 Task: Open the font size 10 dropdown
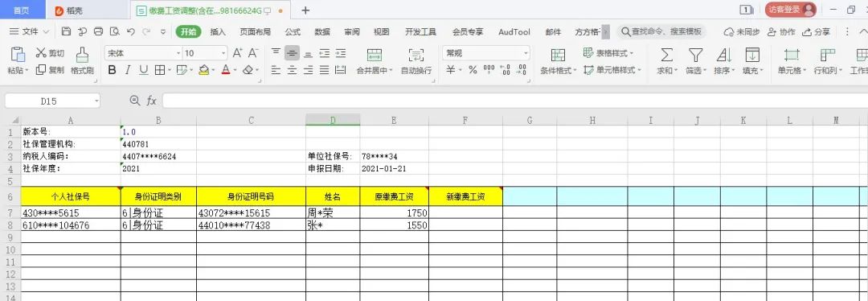point(223,53)
